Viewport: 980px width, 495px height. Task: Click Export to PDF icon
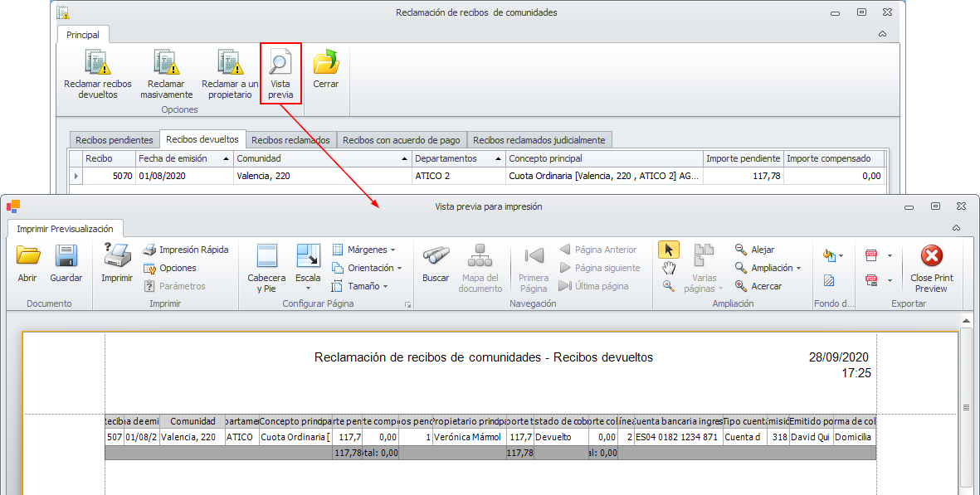click(871, 255)
